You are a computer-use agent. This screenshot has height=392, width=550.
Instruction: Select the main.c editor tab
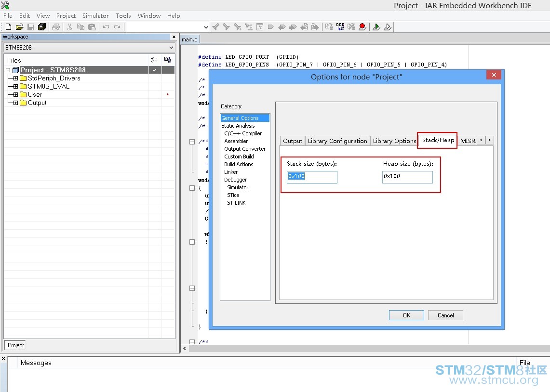pyautogui.click(x=189, y=39)
